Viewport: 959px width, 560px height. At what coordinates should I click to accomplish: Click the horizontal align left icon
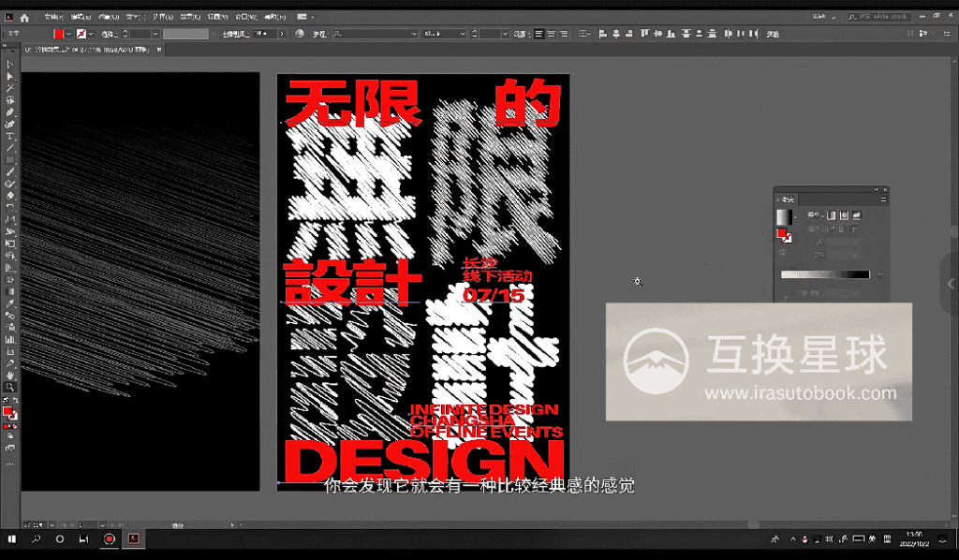[x=601, y=34]
